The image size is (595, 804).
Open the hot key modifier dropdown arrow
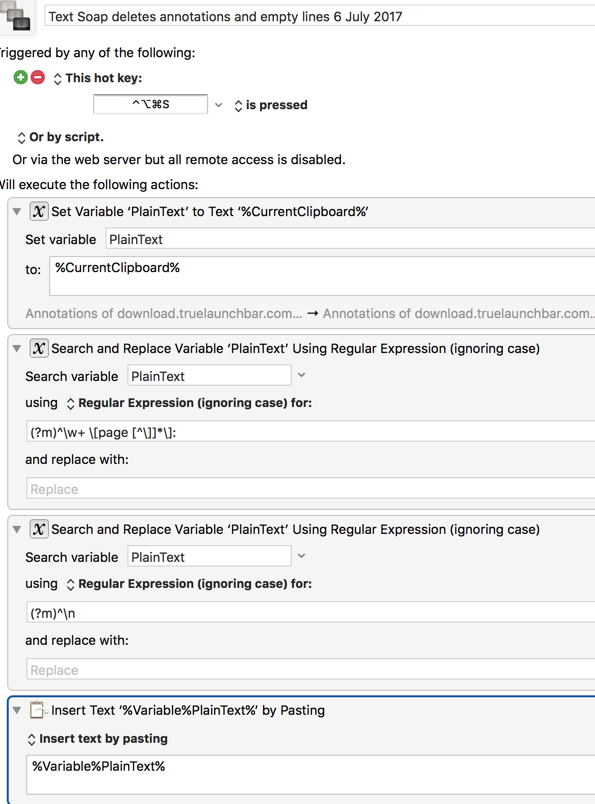[x=219, y=105]
